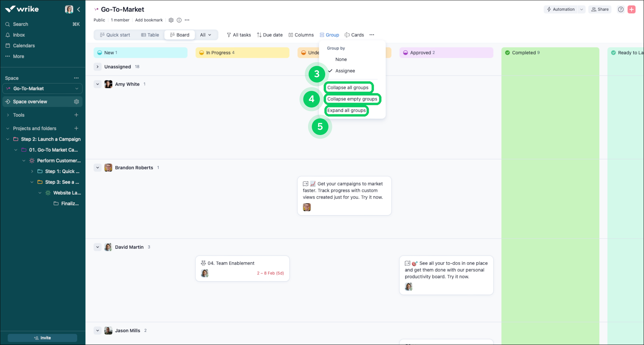Open Space overview settings gear

(76, 102)
